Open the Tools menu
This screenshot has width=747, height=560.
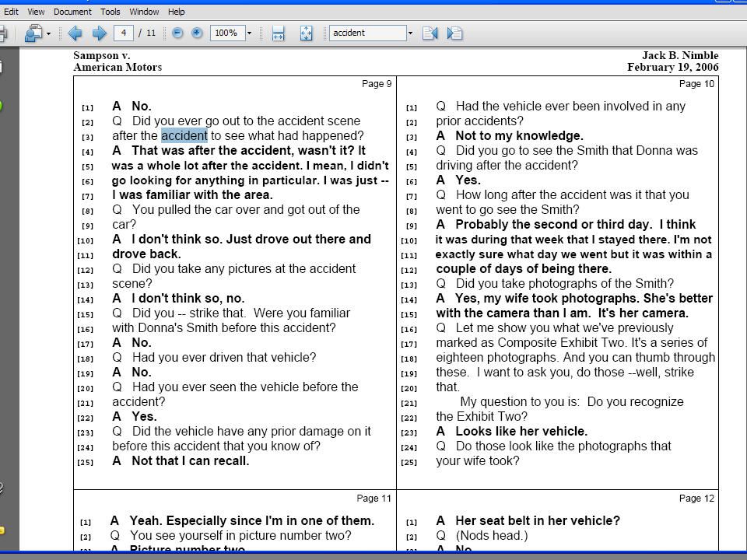click(x=110, y=12)
